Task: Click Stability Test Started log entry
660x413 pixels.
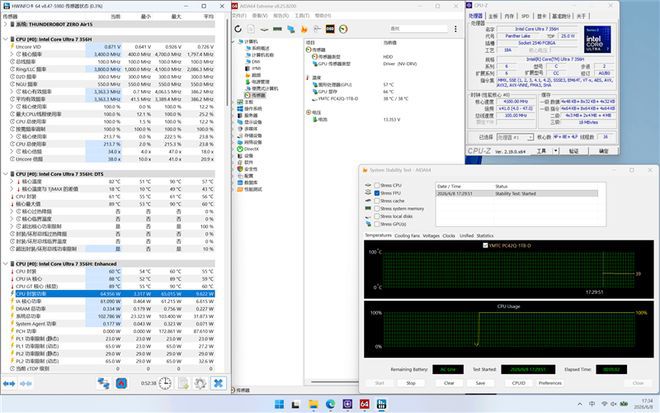Action: coord(517,194)
